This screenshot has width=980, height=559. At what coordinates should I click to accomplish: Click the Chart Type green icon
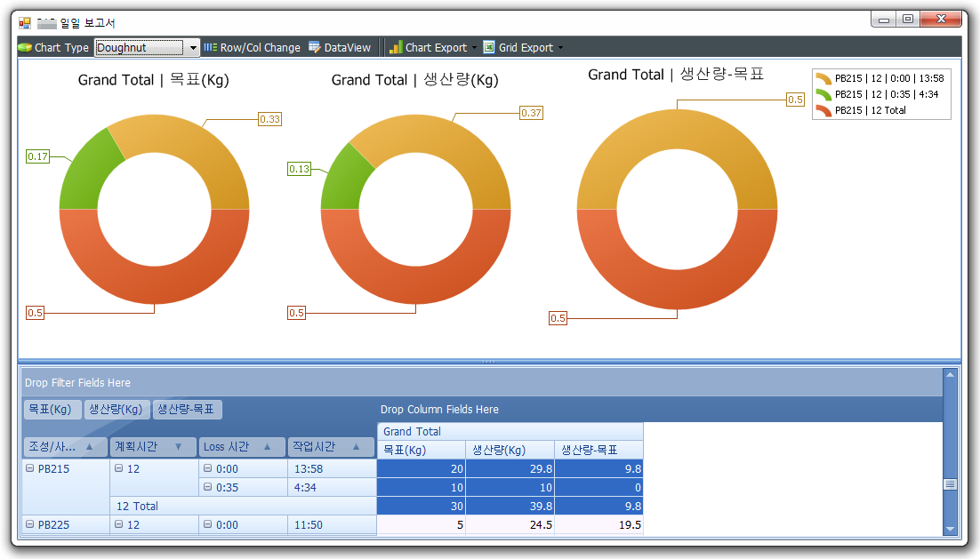pyautogui.click(x=25, y=47)
